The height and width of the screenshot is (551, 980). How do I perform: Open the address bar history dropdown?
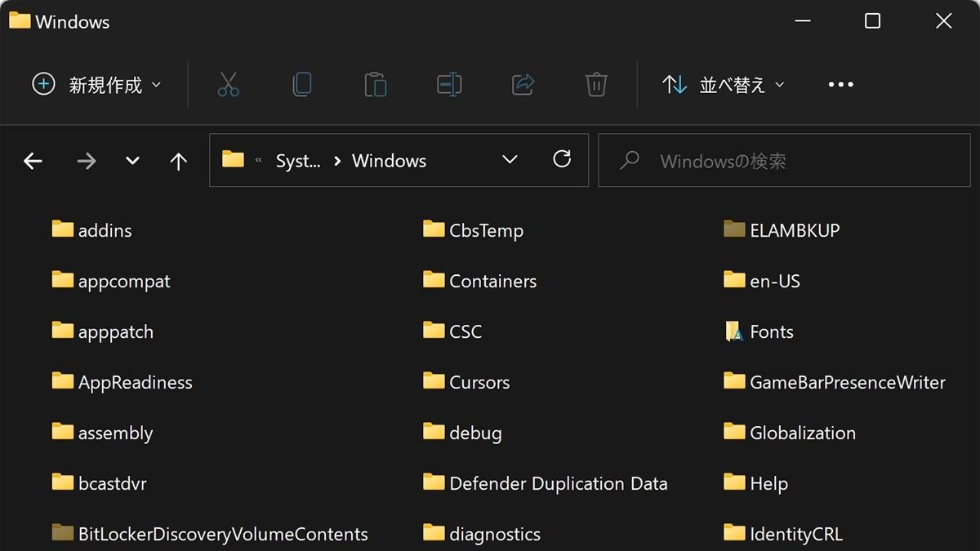(510, 159)
